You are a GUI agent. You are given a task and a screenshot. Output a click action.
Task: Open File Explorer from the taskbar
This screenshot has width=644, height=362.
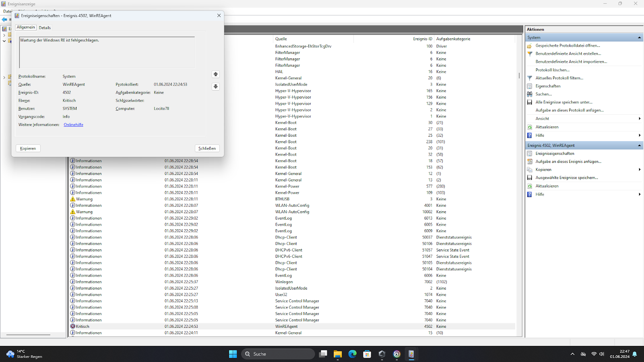(338, 354)
